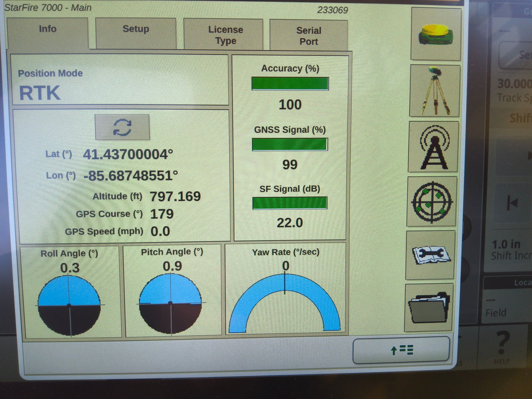The height and width of the screenshot is (399, 532).
Task: Select GPS Course value 179
Action: (x=162, y=214)
